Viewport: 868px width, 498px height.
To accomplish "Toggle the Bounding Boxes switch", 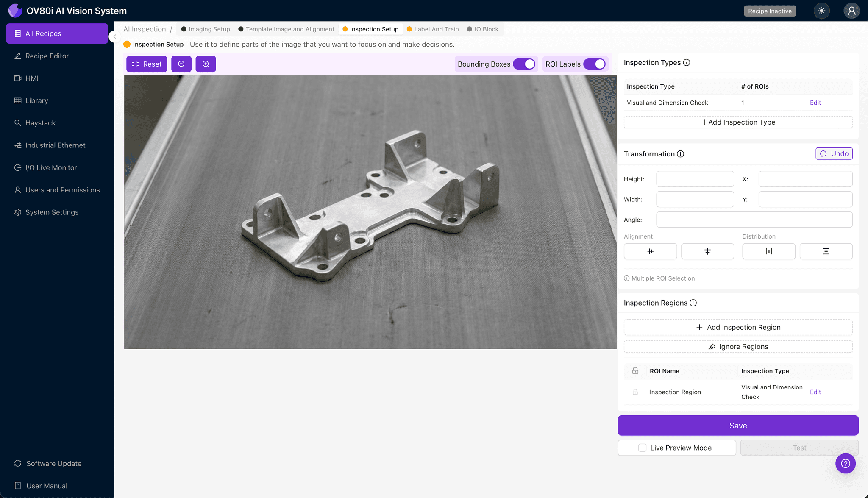I will [x=524, y=64].
